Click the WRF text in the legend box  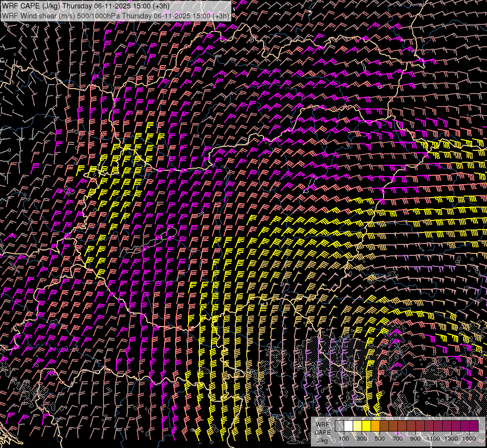click(x=323, y=424)
